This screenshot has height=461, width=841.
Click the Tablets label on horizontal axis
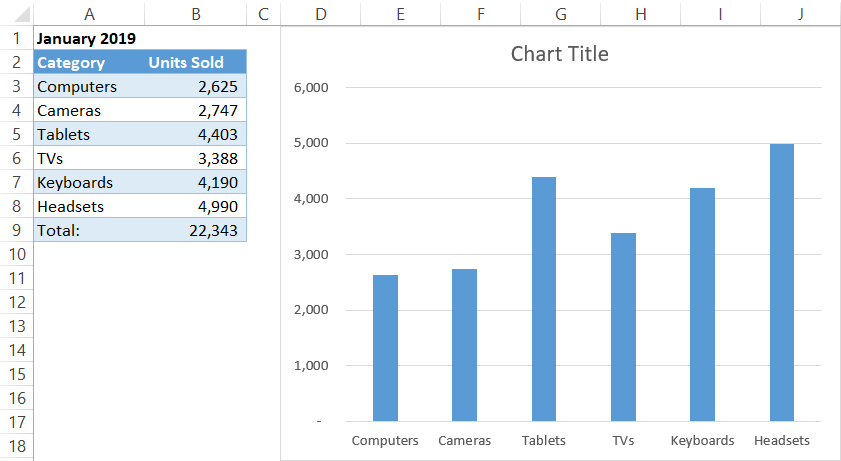544,441
